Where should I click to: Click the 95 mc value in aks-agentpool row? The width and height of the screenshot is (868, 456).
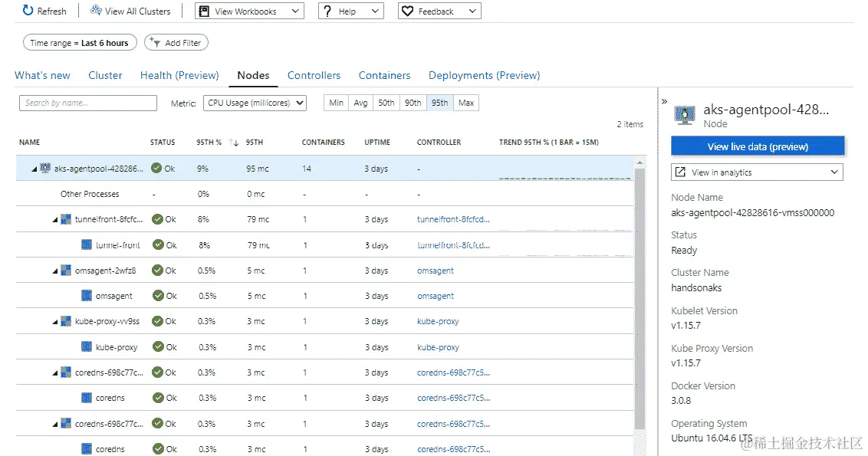tap(258, 169)
